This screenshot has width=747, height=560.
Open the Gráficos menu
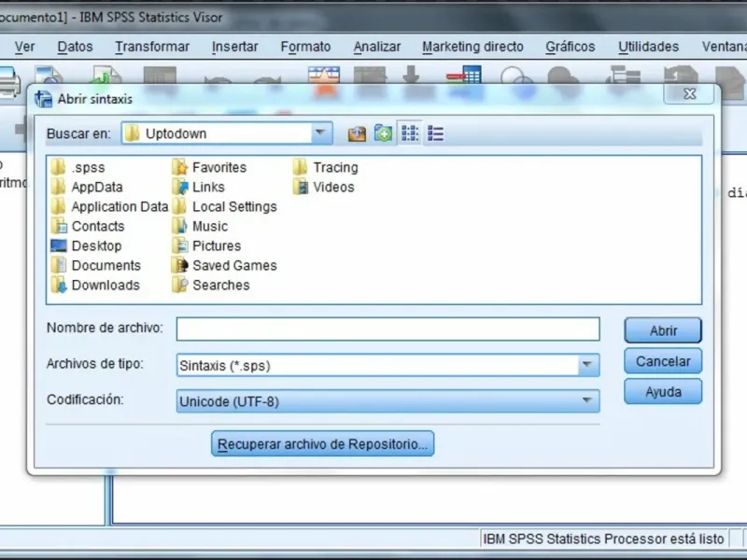(571, 47)
